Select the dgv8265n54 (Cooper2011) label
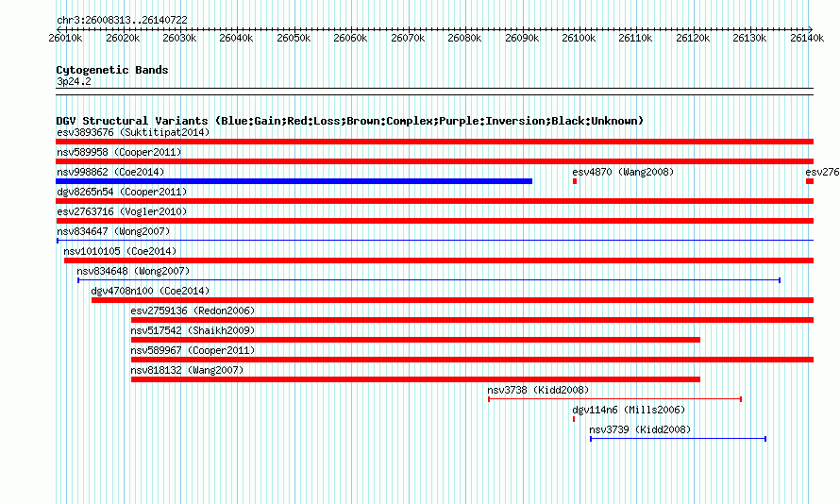 pos(122,192)
